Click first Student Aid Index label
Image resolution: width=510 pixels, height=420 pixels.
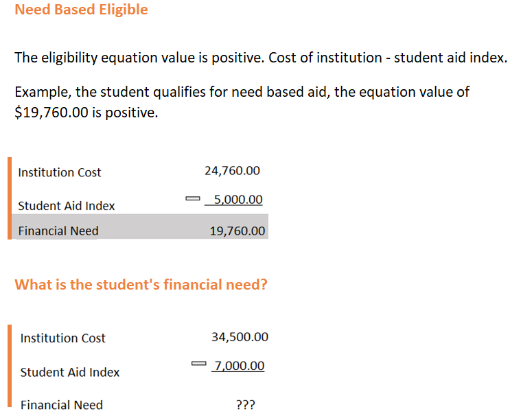[67, 206]
